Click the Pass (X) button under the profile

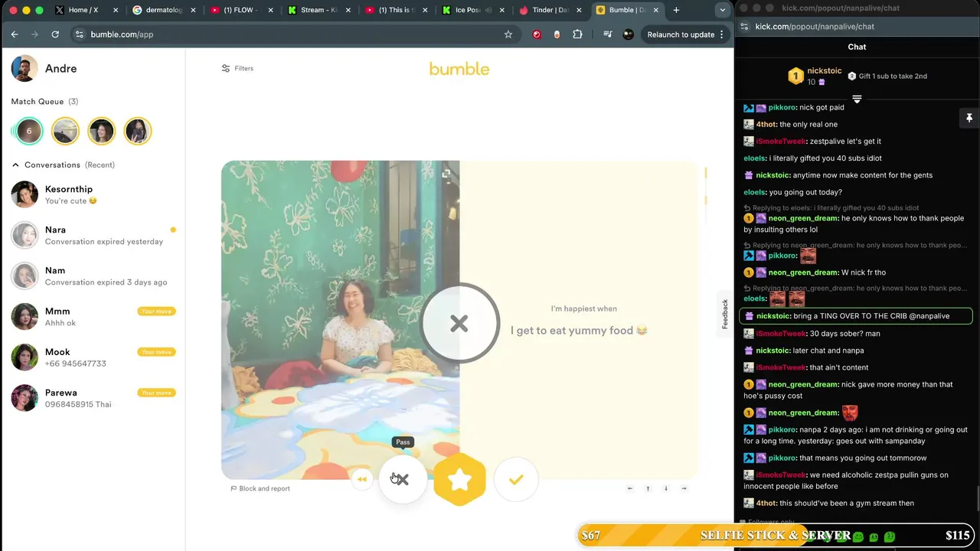403,479
